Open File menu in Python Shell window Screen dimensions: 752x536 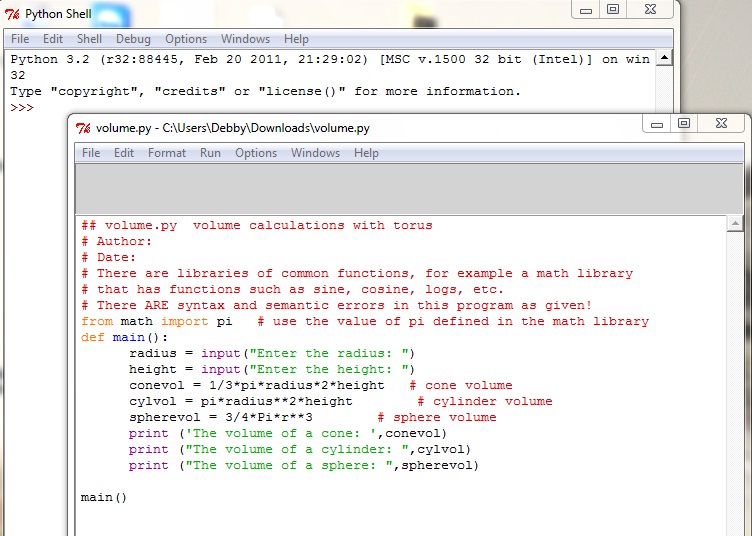point(20,39)
